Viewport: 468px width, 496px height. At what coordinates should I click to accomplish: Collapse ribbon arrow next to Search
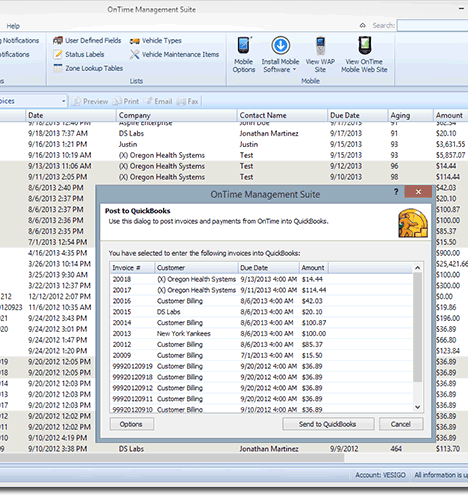(363, 25)
